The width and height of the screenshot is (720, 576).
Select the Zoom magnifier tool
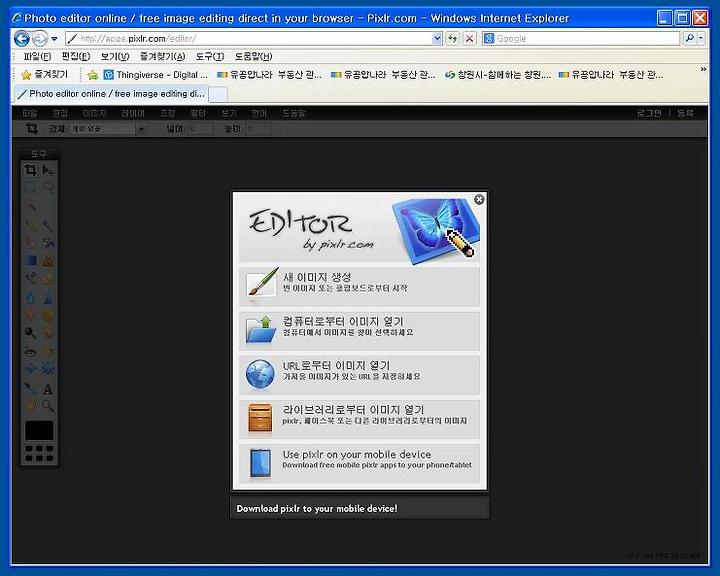tap(48, 406)
